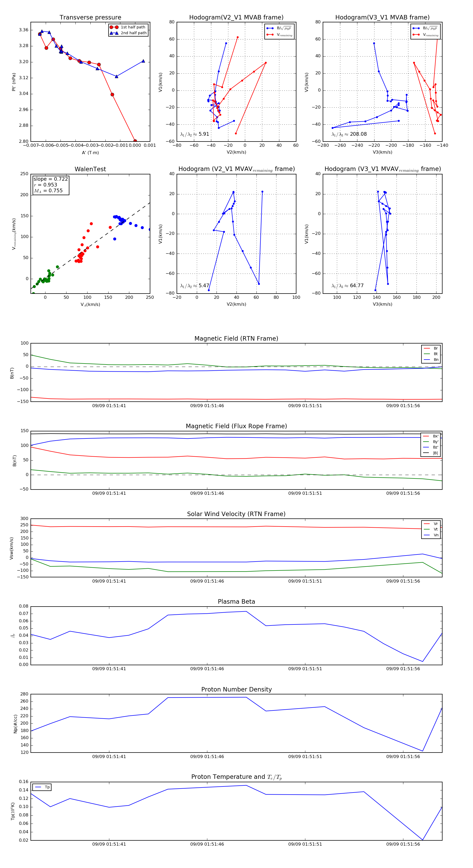Click 'Hodogram (V2_V1 MVAV remaining frame)' title
The height and width of the screenshot is (868, 473).
point(236,169)
